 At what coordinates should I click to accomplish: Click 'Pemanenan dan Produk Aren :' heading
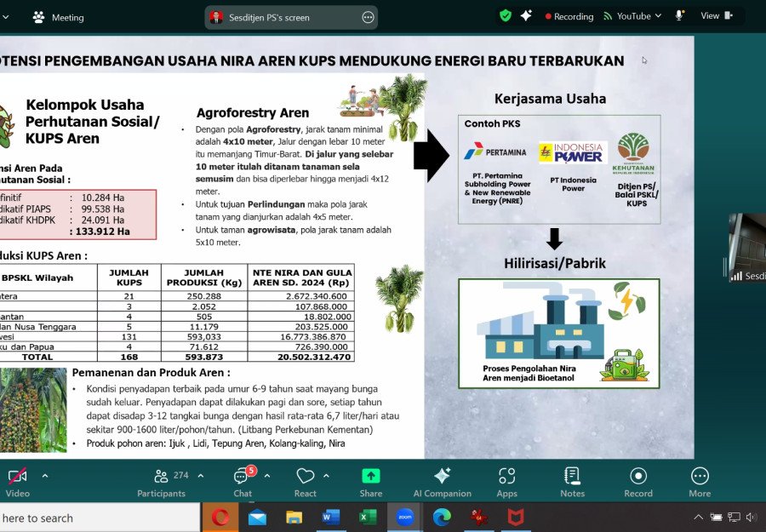151,372
